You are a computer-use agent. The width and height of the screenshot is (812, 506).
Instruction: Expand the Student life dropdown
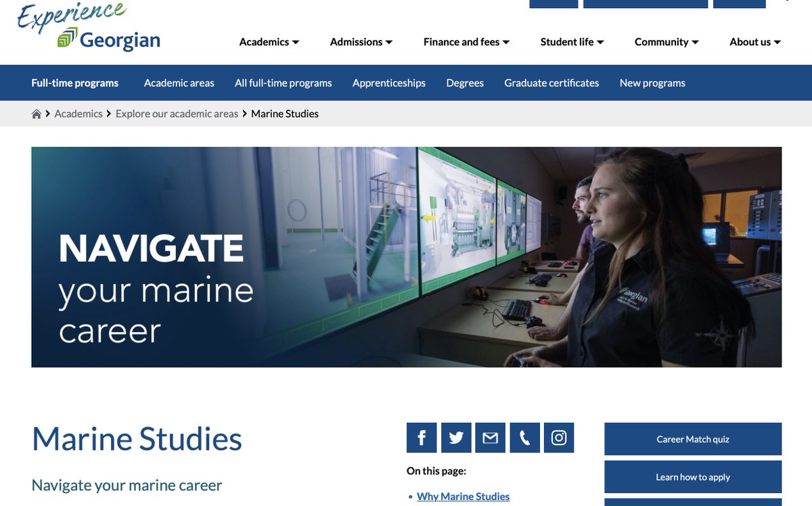(572, 42)
